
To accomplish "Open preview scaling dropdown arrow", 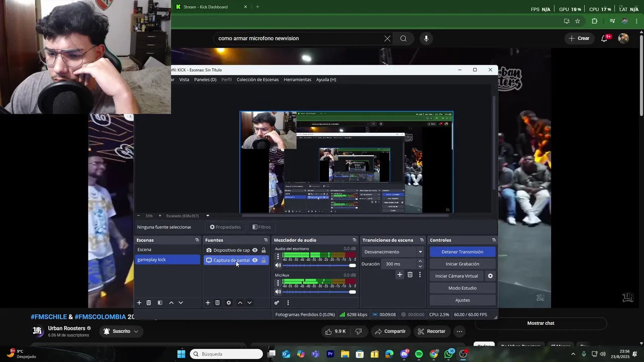I will 208,216.
